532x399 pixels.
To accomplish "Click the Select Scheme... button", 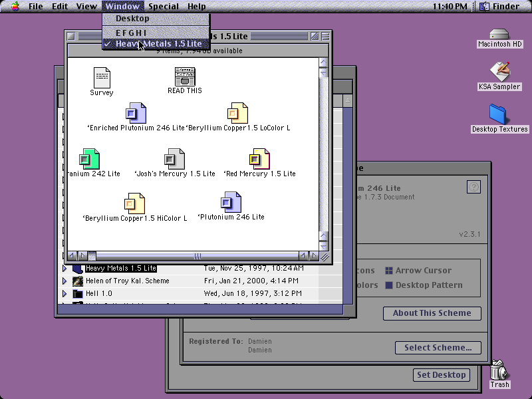I will tap(438, 348).
